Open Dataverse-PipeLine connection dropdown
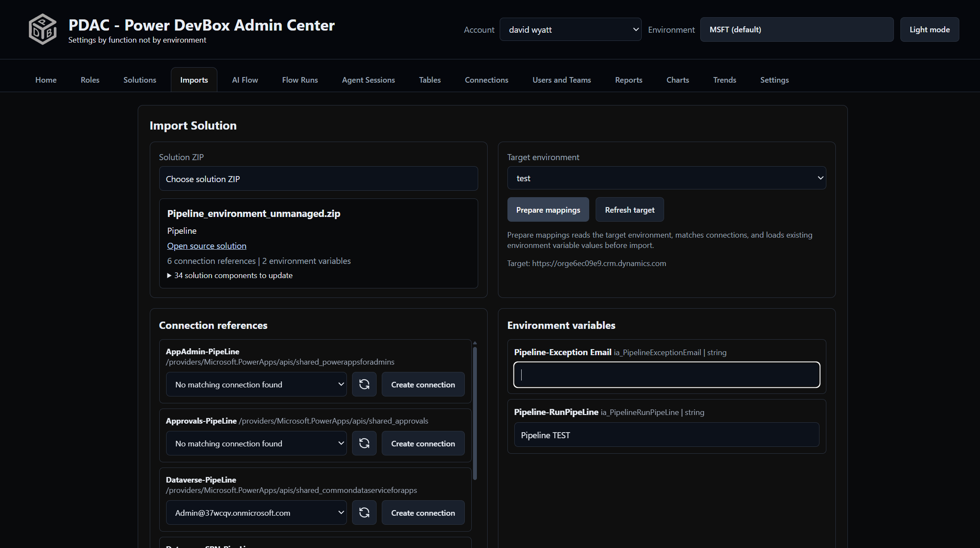 [x=256, y=513]
